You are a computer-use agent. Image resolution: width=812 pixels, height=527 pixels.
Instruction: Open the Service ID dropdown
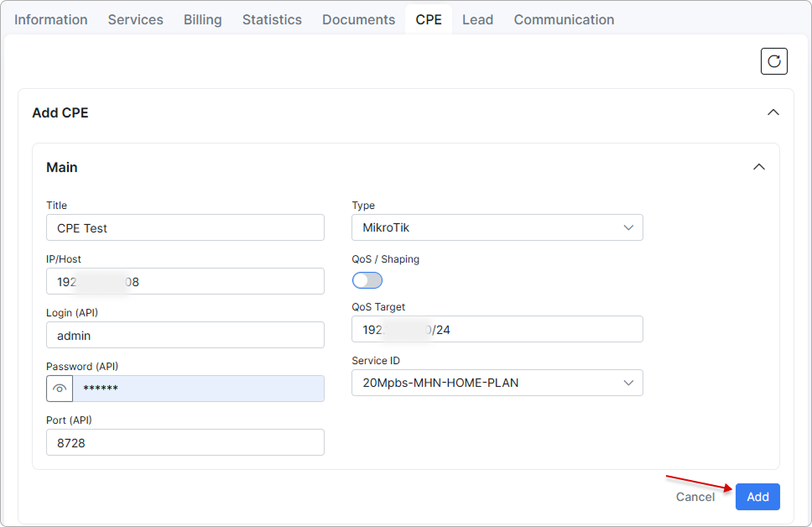(497, 383)
